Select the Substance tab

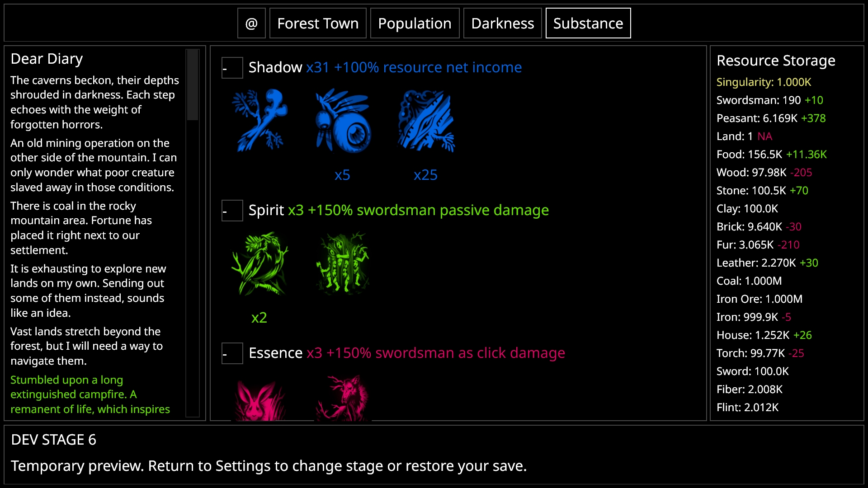pos(588,23)
